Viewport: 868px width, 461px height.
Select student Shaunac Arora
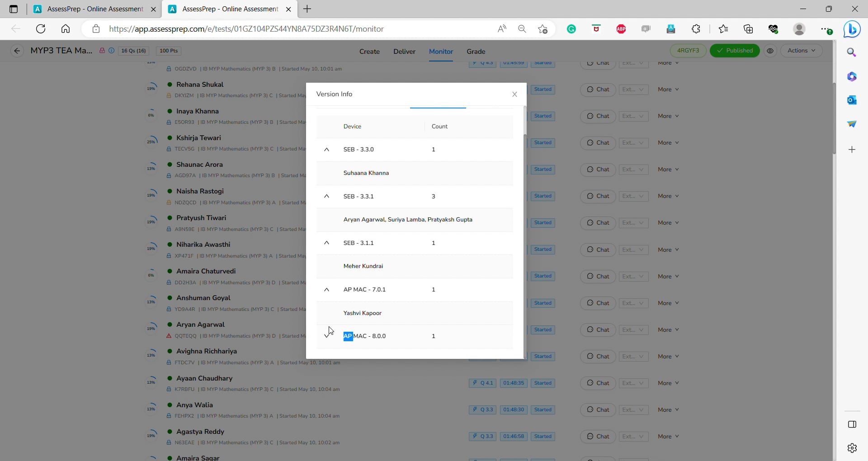tap(199, 165)
